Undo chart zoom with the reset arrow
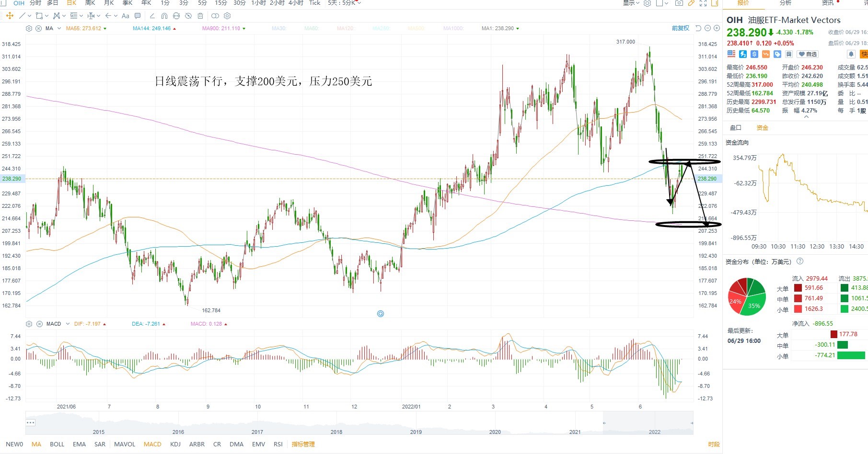Image resolution: width=868 pixels, height=454 pixels. pos(698,28)
